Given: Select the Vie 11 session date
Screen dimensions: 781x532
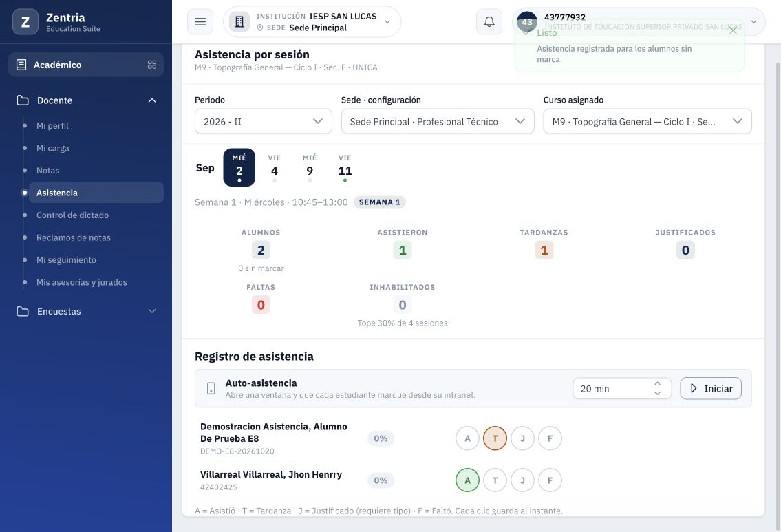Looking at the screenshot, I should 345,168.
